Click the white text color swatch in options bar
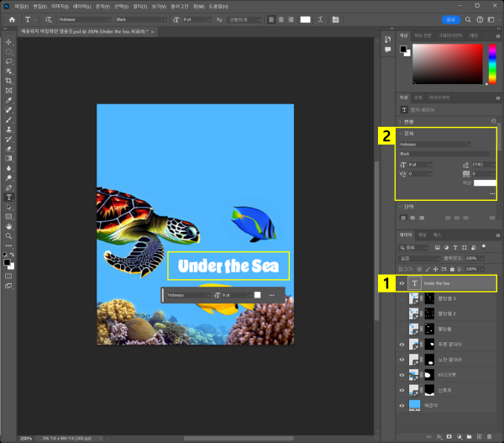The height and width of the screenshot is (443, 504). (x=306, y=18)
